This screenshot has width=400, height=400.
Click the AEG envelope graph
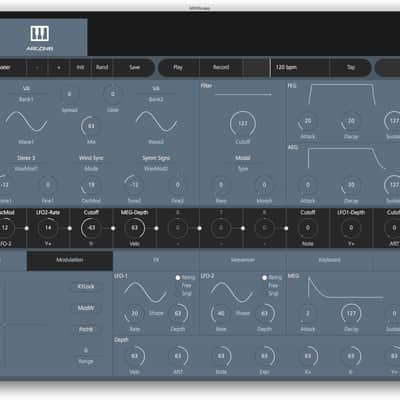pyautogui.click(x=347, y=158)
